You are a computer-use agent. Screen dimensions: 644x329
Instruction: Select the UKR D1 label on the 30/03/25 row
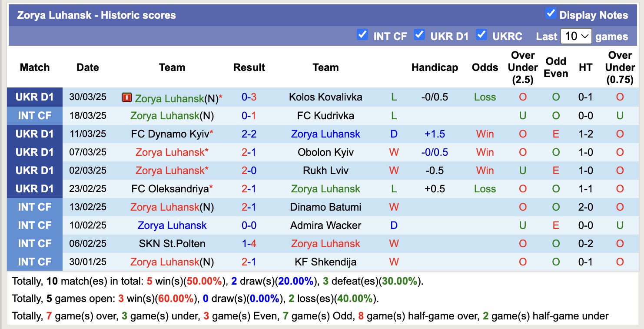(x=35, y=97)
